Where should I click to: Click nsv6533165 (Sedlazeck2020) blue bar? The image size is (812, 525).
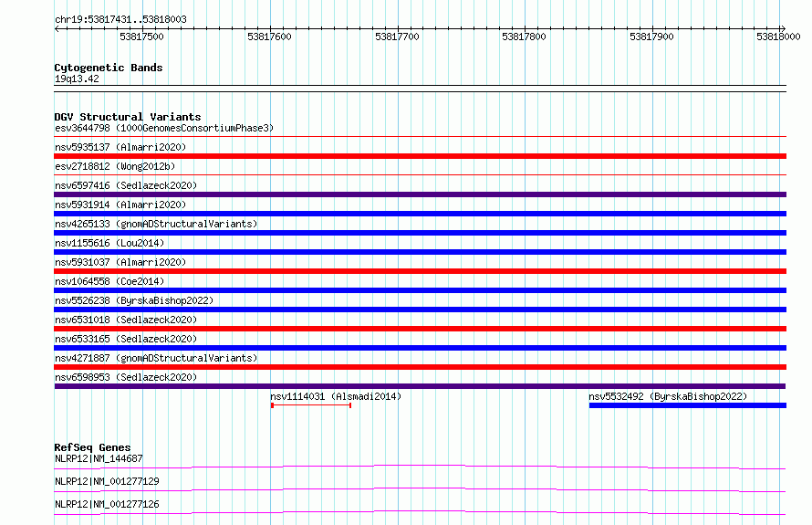420,348
